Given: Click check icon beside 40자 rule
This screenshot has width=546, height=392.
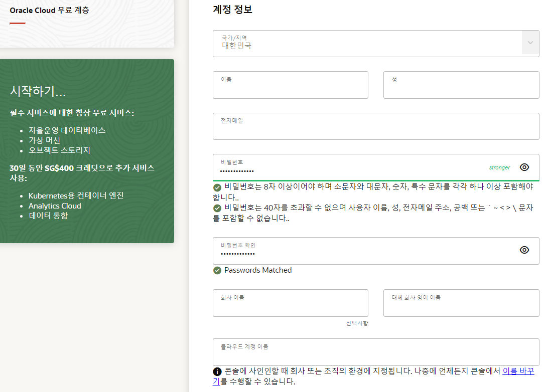Looking at the screenshot, I should pos(217,209).
